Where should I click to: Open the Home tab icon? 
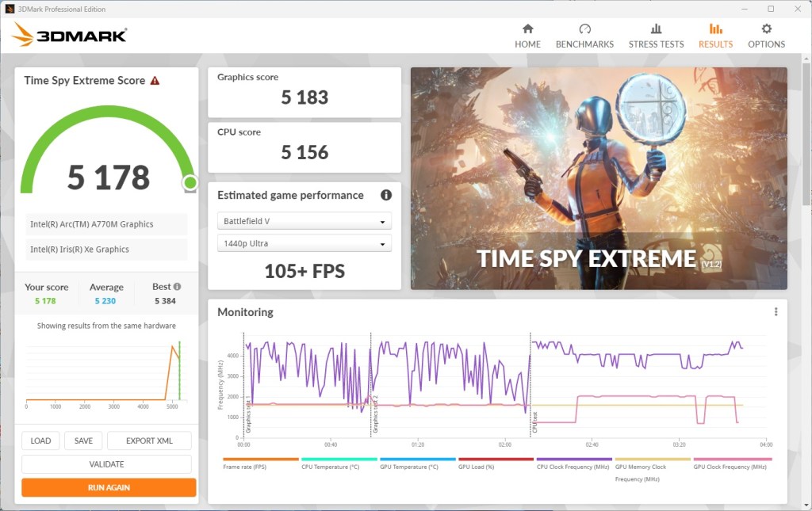[527, 29]
